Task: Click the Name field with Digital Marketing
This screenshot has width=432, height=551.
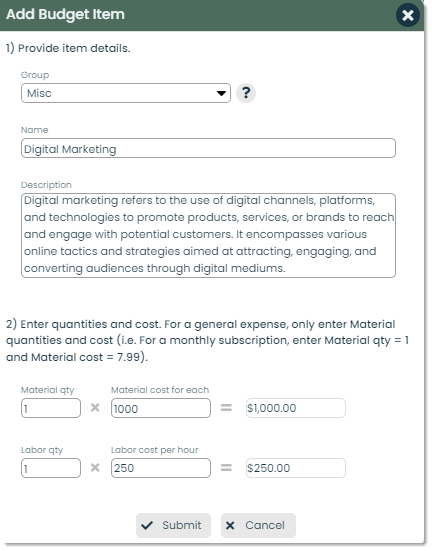Action: (208, 148)
